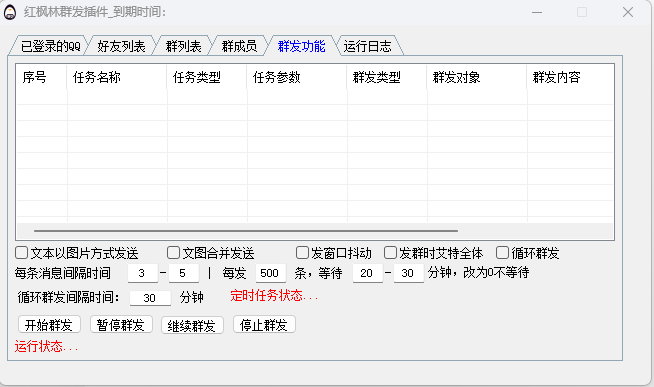This screenshot has height=387, width=654.
Task: Show the 运行日志 tab
Action: click(367, 46)
